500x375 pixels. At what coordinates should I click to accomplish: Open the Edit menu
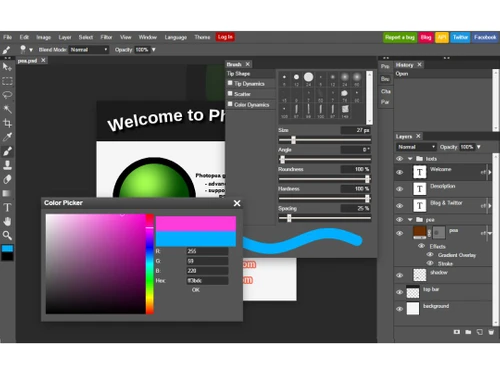[24, 37]
